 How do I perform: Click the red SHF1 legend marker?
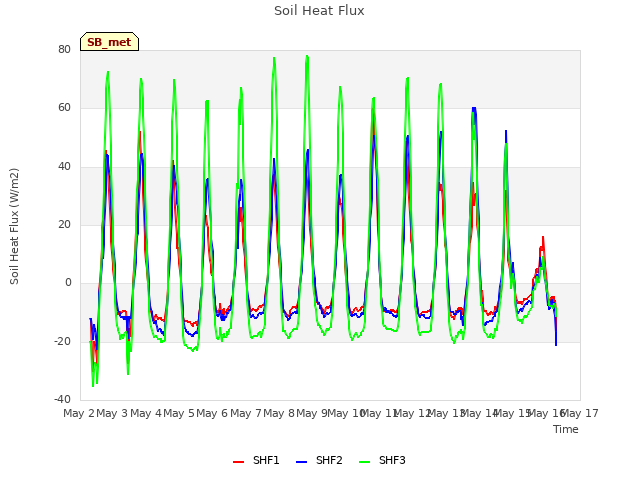pos(238,462)
